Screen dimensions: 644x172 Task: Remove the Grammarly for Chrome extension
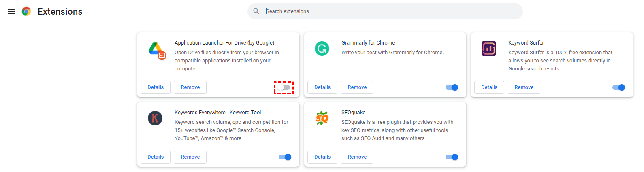tap(357, 87)
